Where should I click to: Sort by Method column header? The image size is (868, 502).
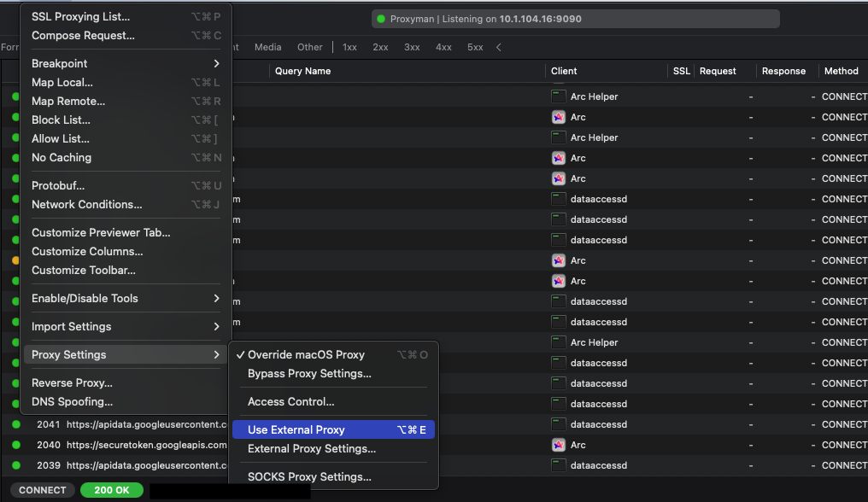pyautogui.click(x=841, y=72)
